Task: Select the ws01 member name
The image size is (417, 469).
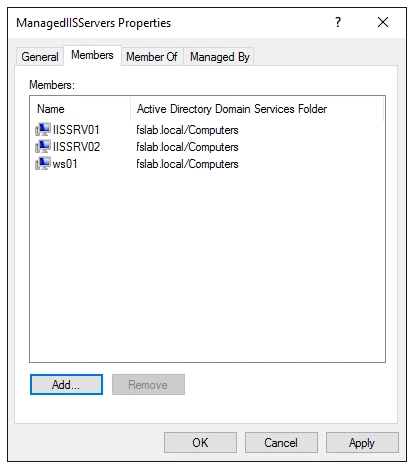Action: click(65, 164)
